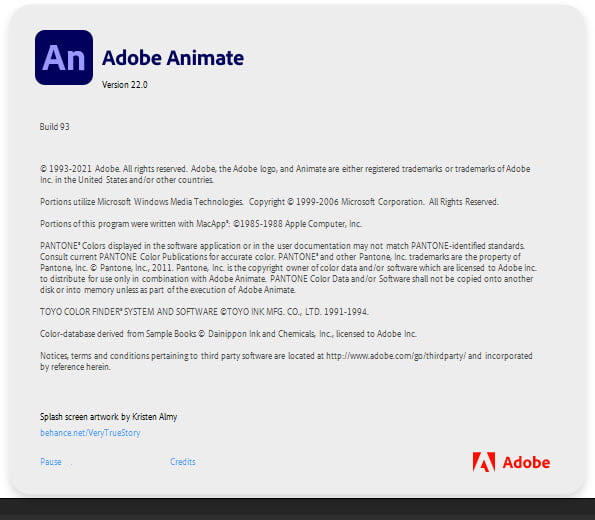Click the Dainippon Ink and Chemicals line
This screenshot has height=520, width=595.
[x=228, y=334]
